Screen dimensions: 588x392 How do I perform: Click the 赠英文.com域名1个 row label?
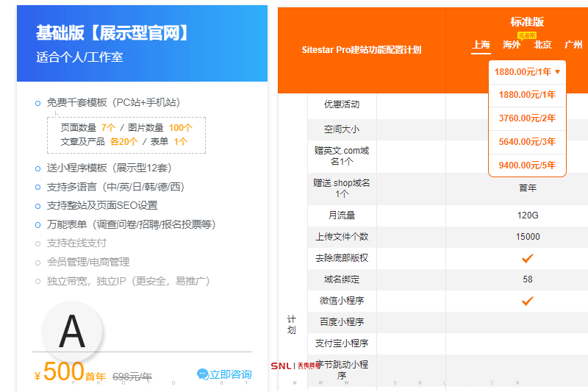(x=342, y=156)
